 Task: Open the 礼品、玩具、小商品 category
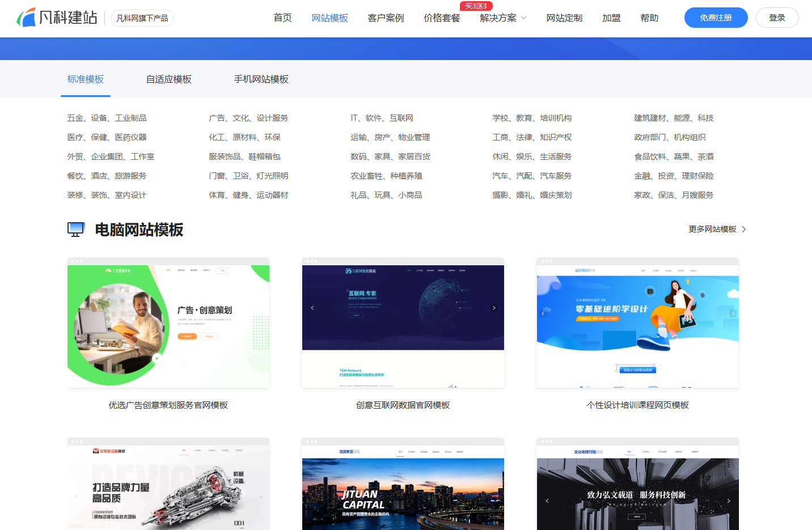coord(386,195)
